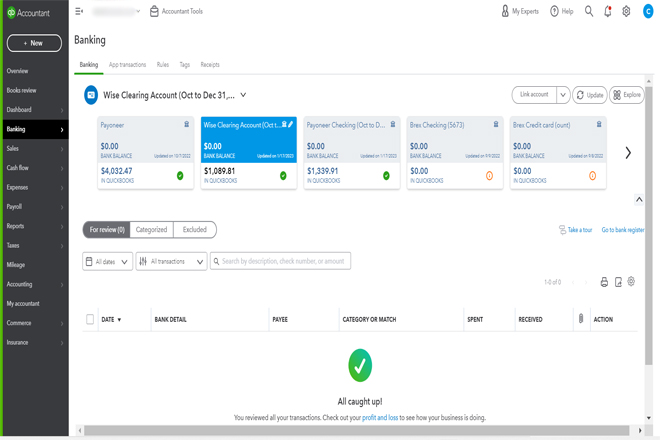Open the Help menu
The height and width of the screenshot is (440, 660).
point(562,11)
